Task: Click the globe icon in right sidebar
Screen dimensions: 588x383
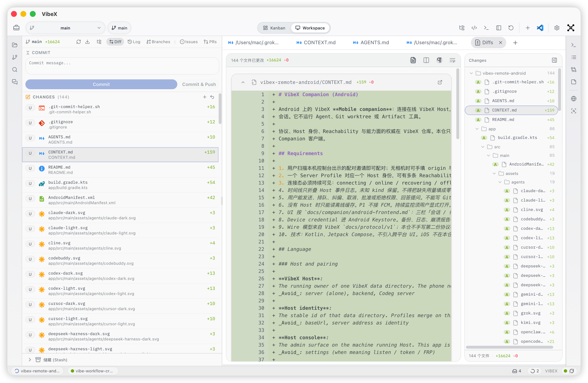Action: [574, 99]
